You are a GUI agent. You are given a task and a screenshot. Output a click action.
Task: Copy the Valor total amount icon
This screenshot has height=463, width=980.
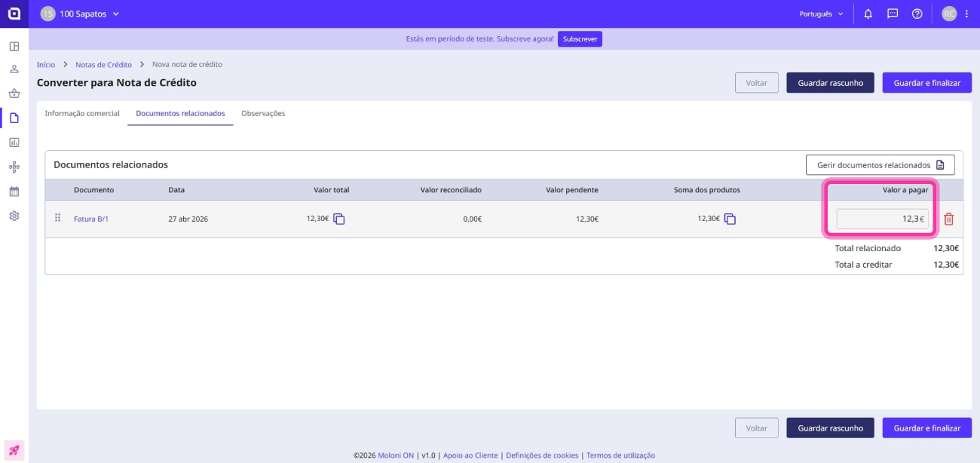[x=339, y=219]
